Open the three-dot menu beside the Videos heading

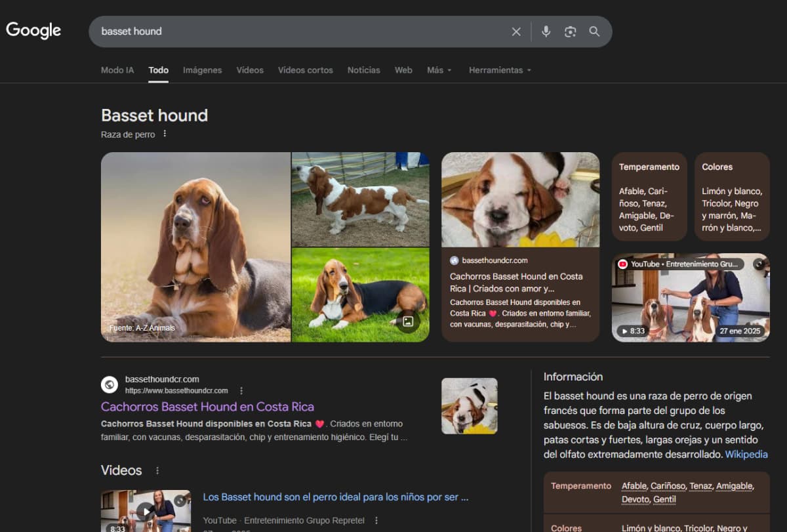[x=157, y=470]
